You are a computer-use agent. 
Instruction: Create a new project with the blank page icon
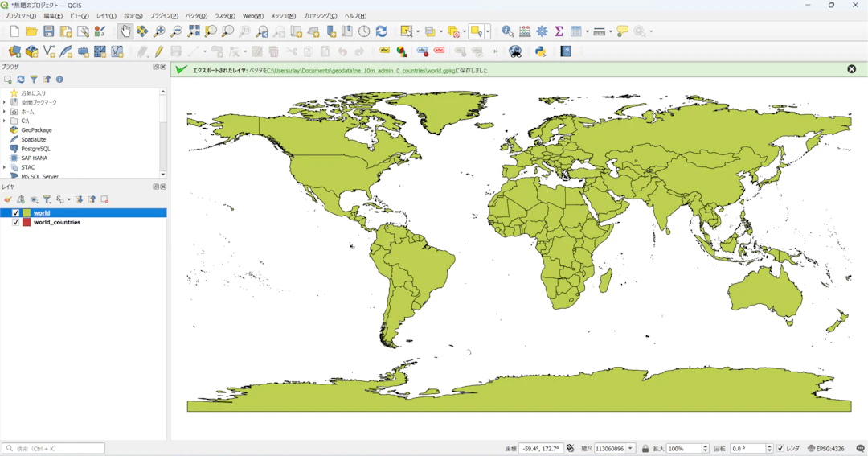tap(14, 31)
